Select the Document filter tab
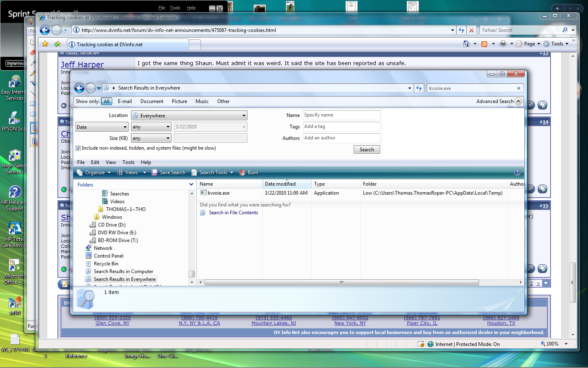 [x=151, y=101]
